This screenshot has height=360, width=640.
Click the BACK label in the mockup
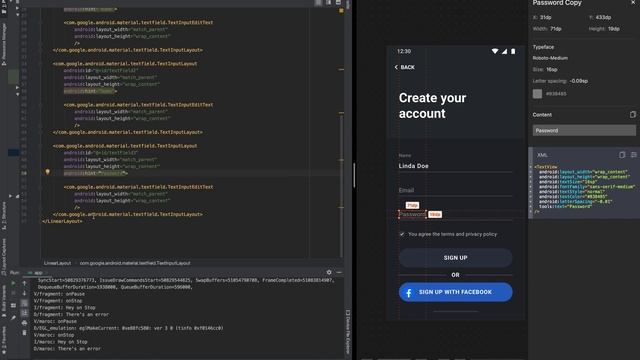pyautogui.click(x=407, y=67)
